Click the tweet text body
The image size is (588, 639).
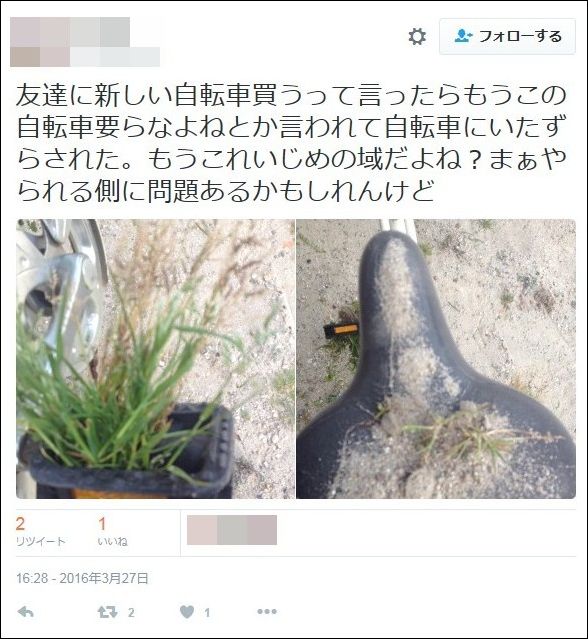pyautogui.click(x=292, y=143)
